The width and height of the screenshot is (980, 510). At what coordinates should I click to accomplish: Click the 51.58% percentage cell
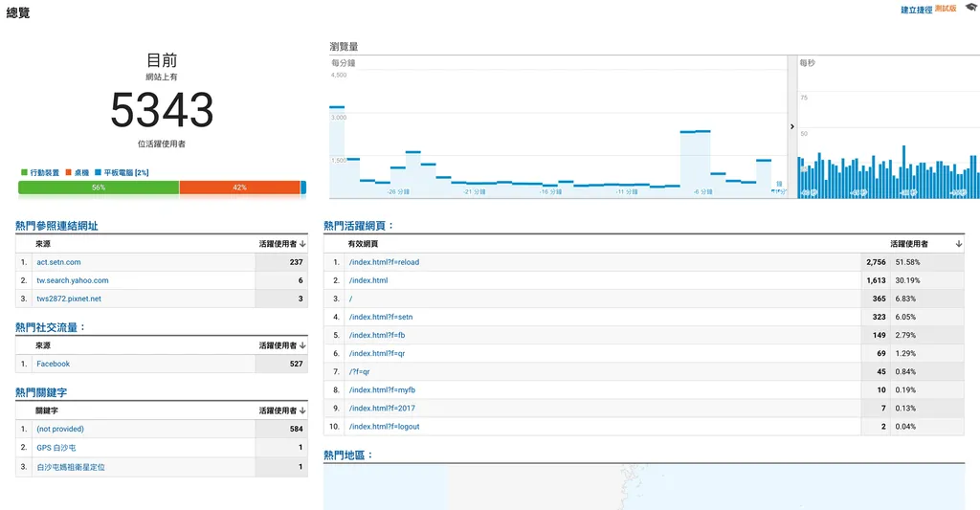[907, 262]
